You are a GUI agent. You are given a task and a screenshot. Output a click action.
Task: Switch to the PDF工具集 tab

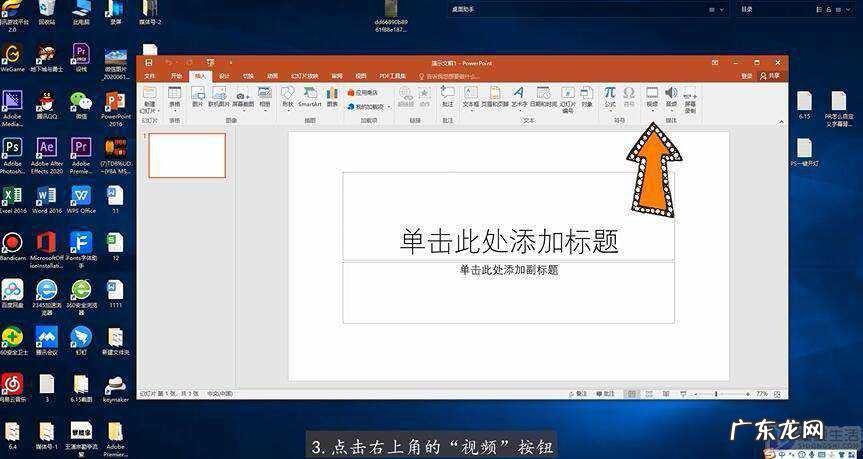point(392,76)
